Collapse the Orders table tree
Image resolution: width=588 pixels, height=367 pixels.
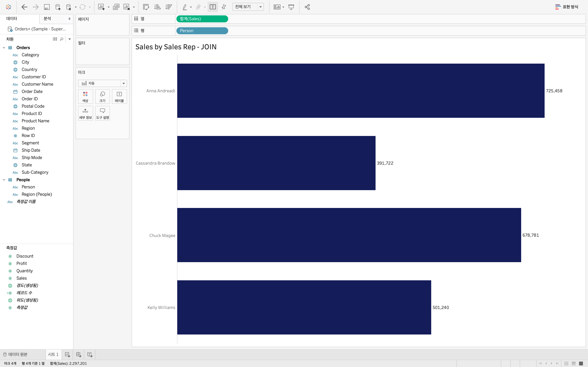click(x=4, y=48)
